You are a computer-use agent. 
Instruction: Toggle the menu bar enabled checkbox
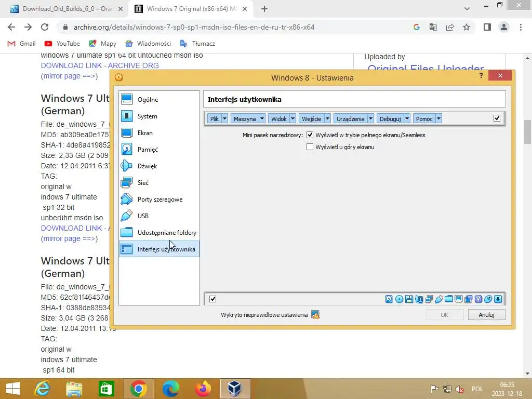point(497,118)
